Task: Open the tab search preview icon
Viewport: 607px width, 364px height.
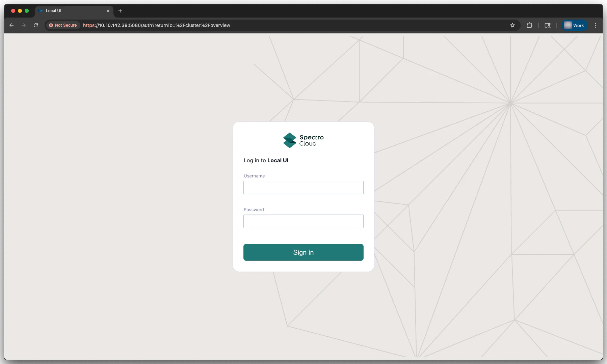Action: pyautogui.click(x=547, y=25)
